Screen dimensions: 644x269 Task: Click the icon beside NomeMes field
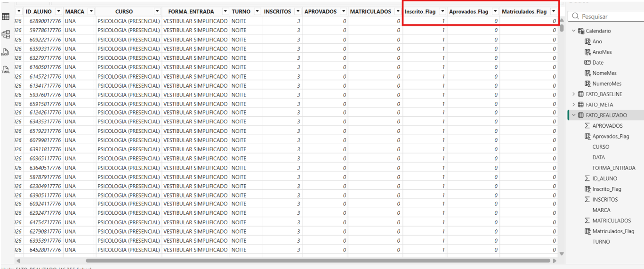point(588,73)
